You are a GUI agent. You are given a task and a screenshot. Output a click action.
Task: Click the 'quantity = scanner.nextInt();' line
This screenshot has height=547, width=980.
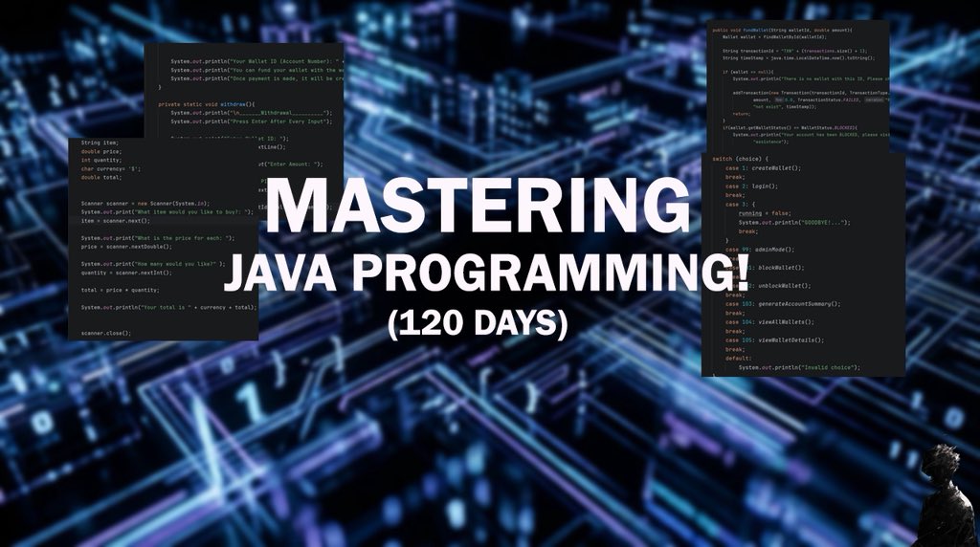coord(125,273)
